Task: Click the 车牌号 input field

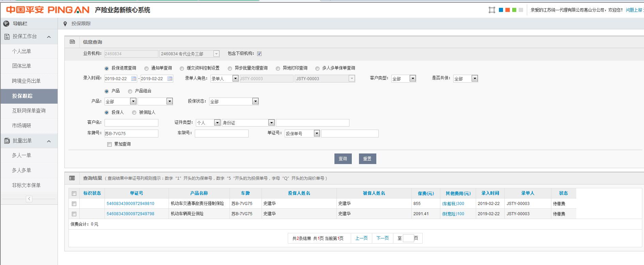Action: point(131,134)
